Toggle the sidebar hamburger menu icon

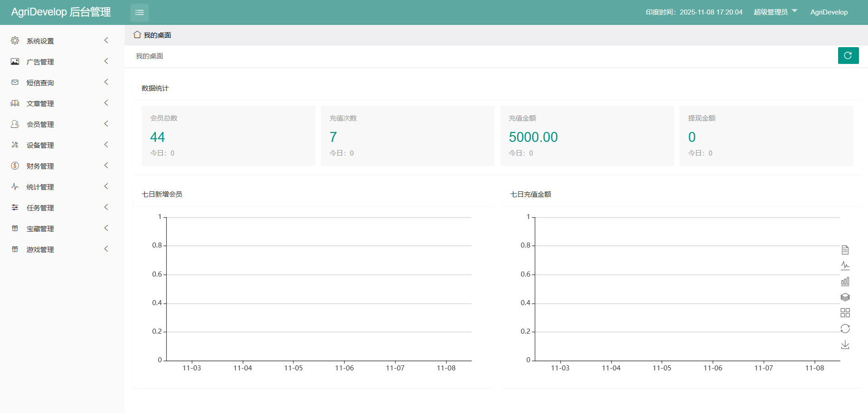[140, 12]
